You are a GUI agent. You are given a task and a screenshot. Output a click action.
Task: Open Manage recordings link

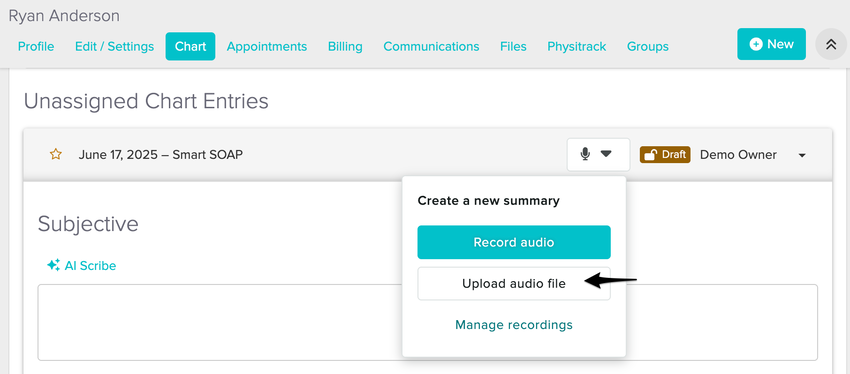(x=514, y=325)
